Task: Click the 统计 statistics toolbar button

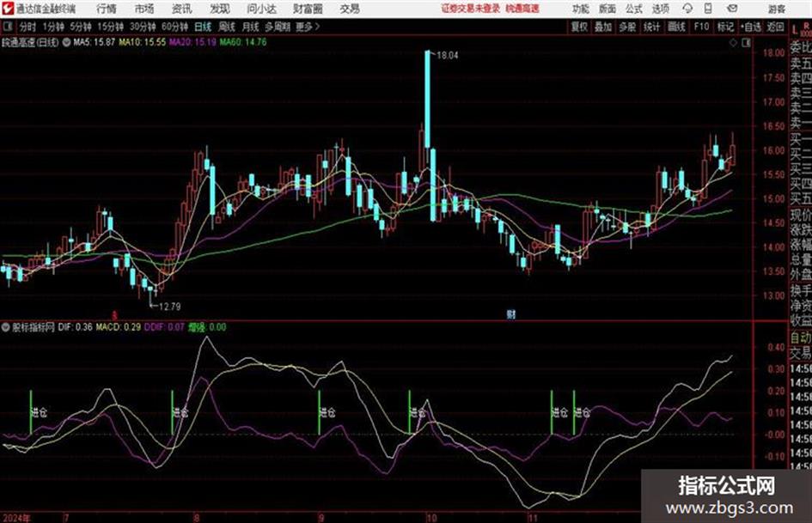Action: point(651,27)
